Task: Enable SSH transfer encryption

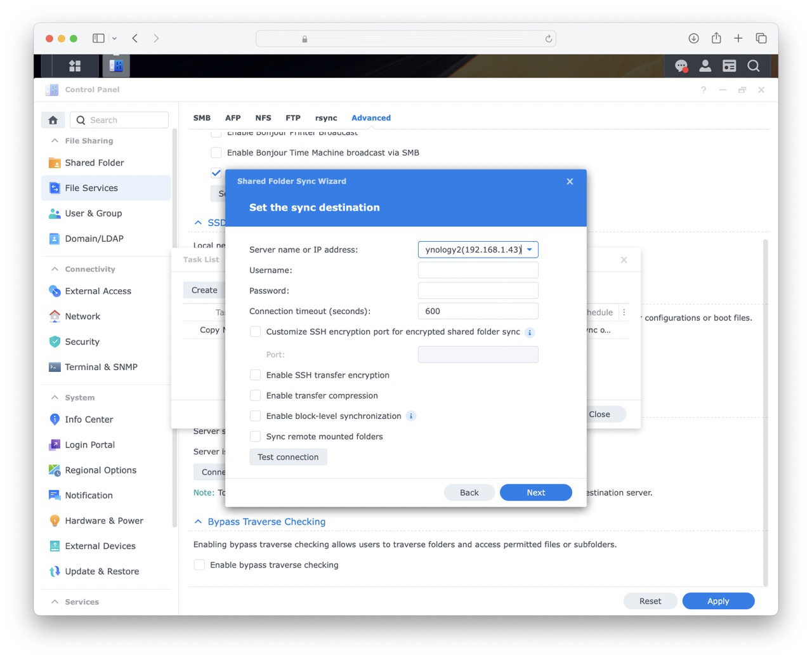Action: [255, 375]
